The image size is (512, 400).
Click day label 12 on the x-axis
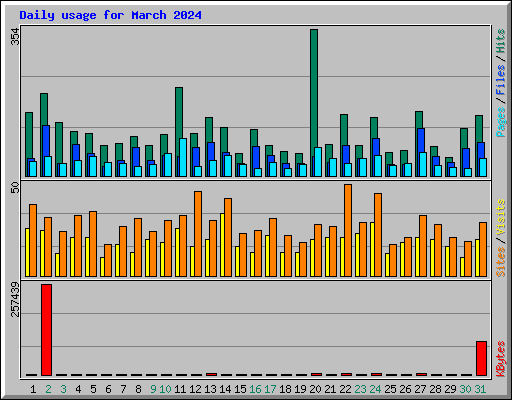(x=195, y=389)
